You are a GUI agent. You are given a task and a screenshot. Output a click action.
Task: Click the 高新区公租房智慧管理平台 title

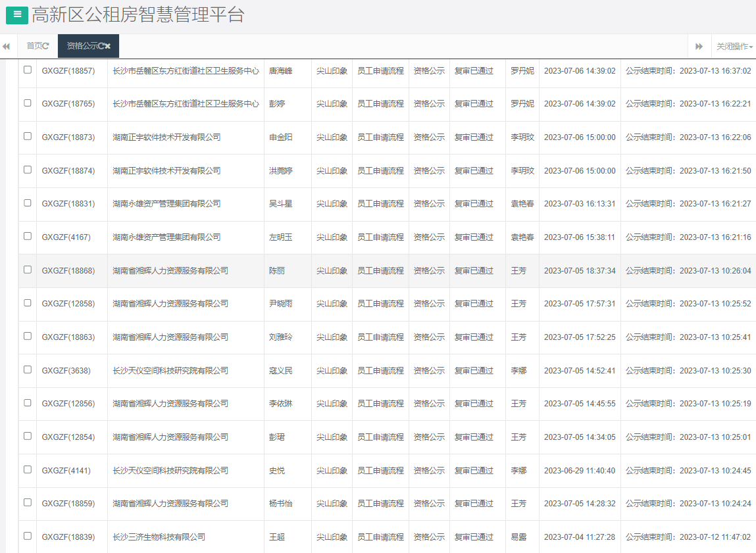(x=138, y=15)
